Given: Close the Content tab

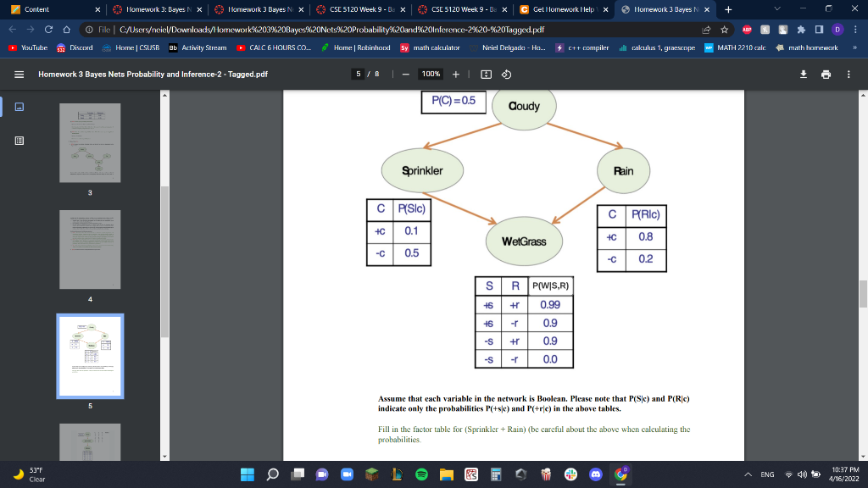Looking at the screenshot, I should tap(97, 9).
